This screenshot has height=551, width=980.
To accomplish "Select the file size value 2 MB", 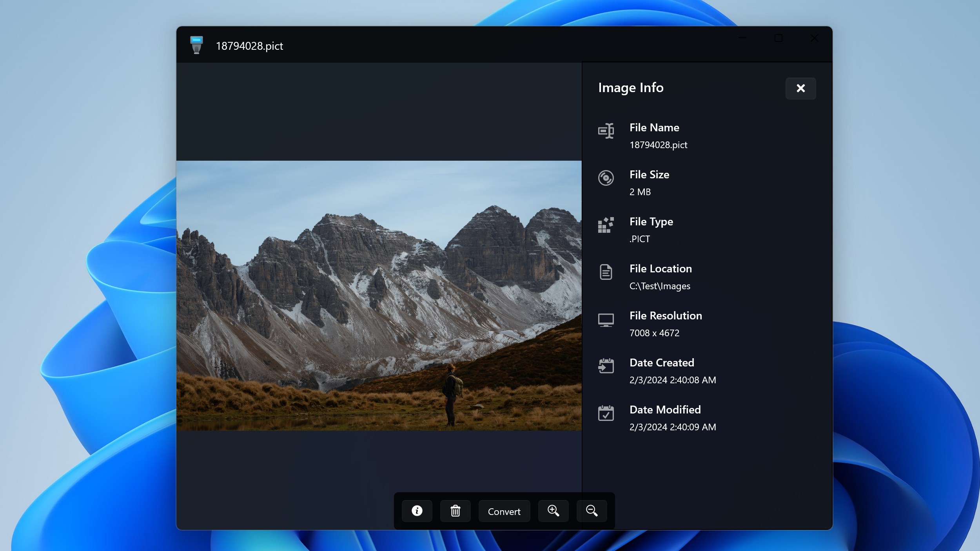I will pyautogui.click(x=640, y=192).
